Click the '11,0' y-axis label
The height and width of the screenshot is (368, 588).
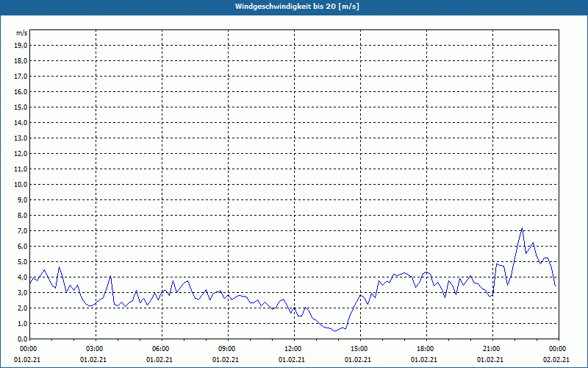click(21, 169)
